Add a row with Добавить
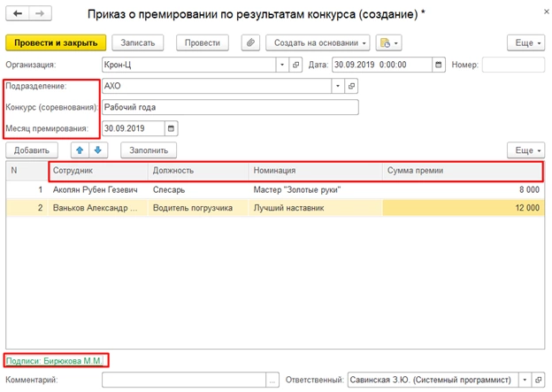The width and height of the screenshot is (552, 392). 32,150
